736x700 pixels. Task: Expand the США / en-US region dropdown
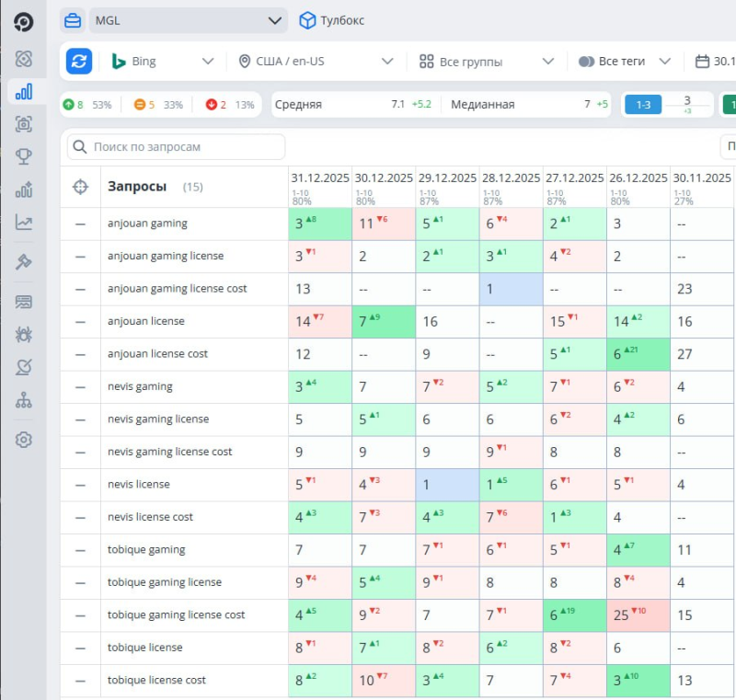316,62
